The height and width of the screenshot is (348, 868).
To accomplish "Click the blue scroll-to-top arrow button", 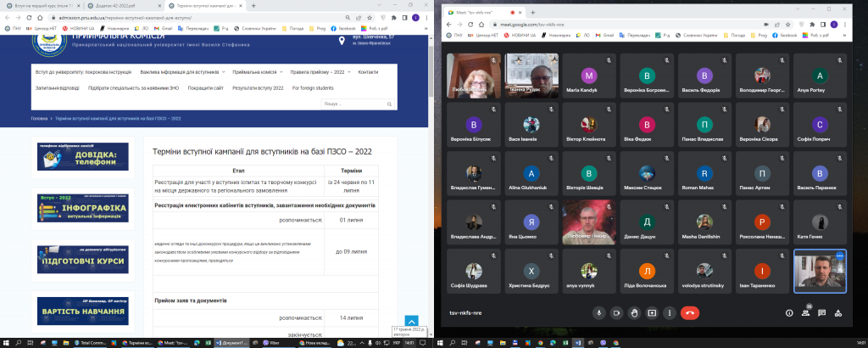I will tap(411, 322).
